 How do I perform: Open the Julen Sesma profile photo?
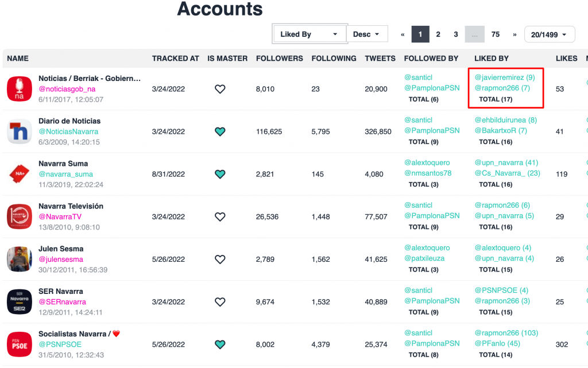20,259
